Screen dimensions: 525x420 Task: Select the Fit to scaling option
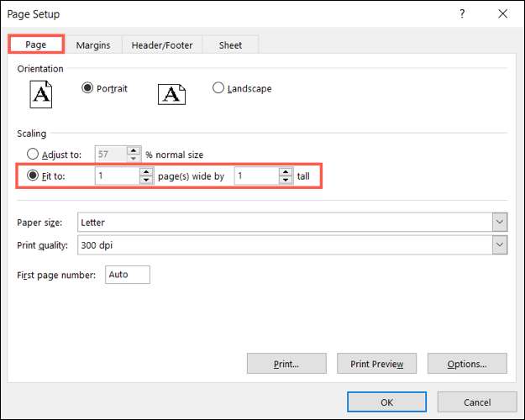(34, 176)
